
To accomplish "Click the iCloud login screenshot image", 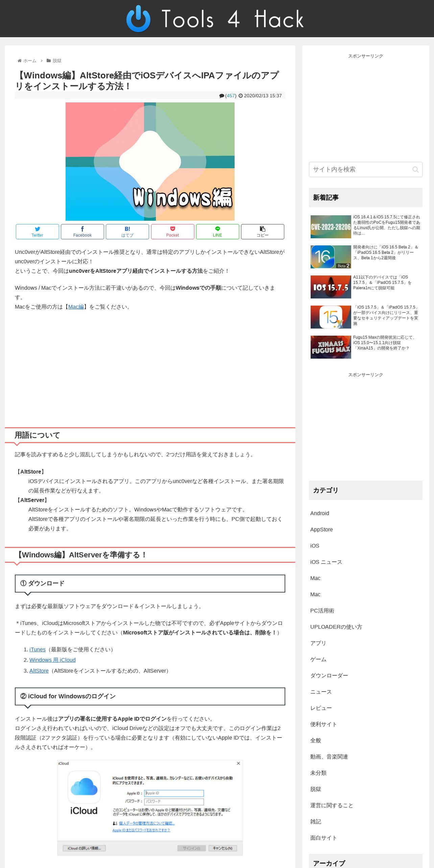I will [x=150, y=808].
